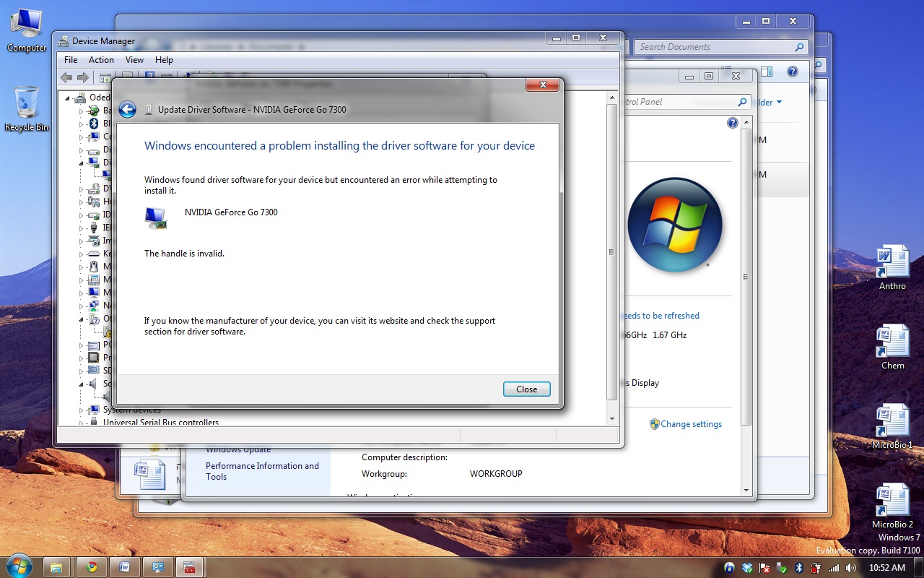Click the Change settings link in System window
Viewport: 924px width, 578px height.
click(691, 424)
